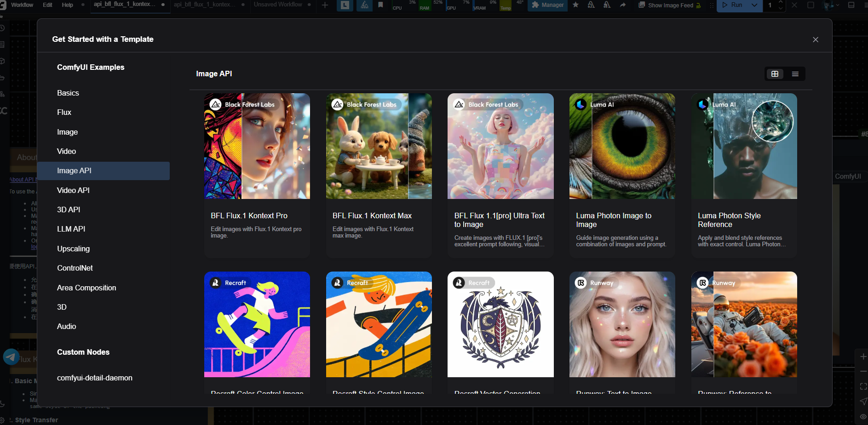Open the ComfyUI Manager
Screen dimensions: 868x425
pos(547,5)
